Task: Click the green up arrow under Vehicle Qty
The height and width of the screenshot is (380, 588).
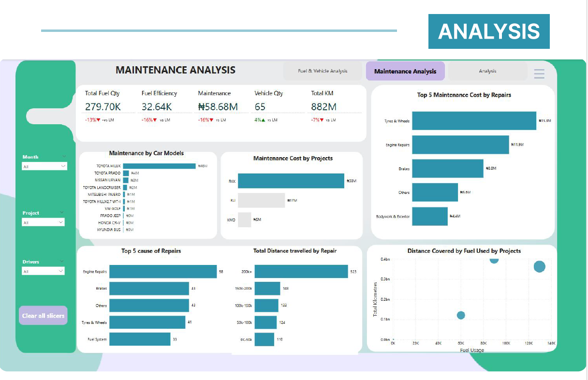Action: point(264,120)
